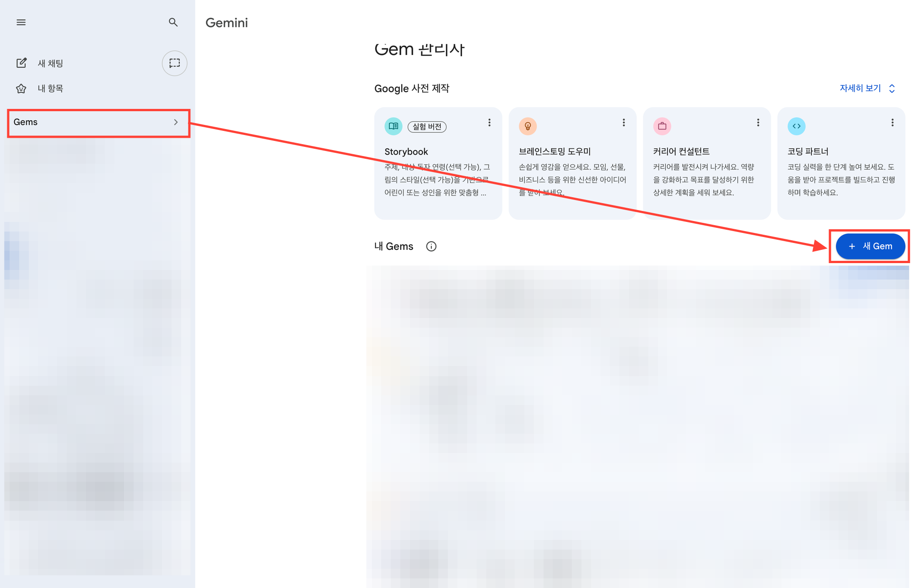Open 코딩 파트너 card three-dot menu
The height and width of the screenshot is (588, 915).
[x=892, y=123]
